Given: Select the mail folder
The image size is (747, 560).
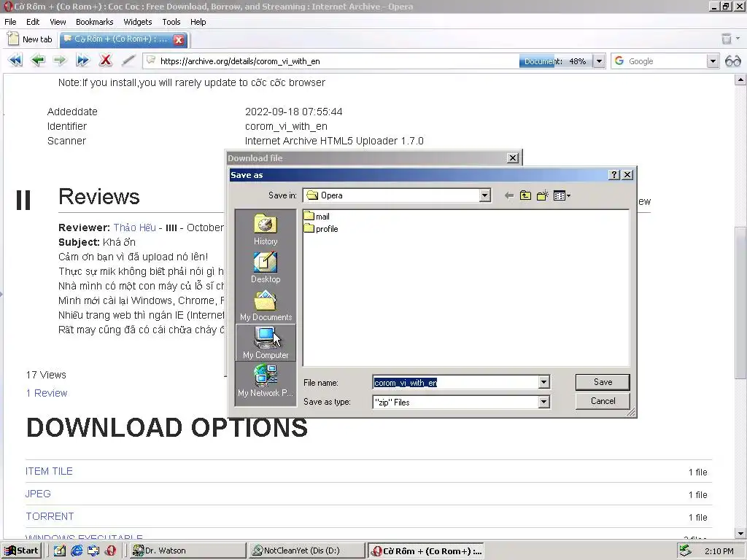Looking at the screenshot, I should tap(317, 216).
